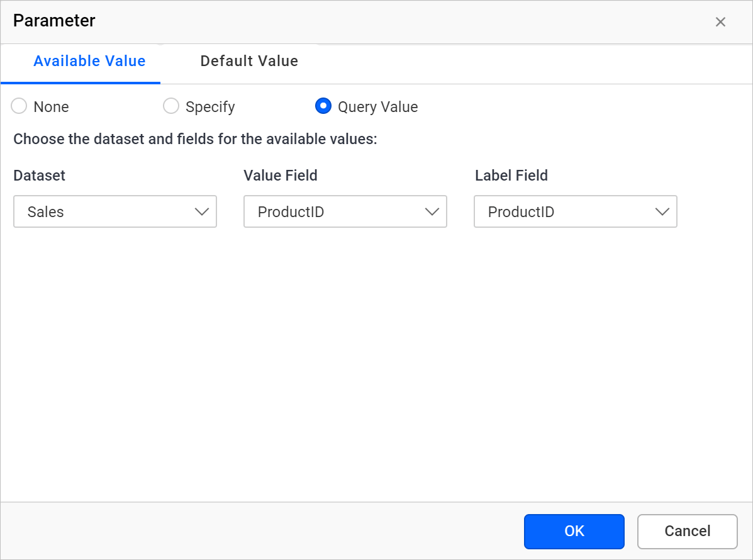Cancel the parameter changes
Screen dimensions: 753x560
[x=687, y=531]
